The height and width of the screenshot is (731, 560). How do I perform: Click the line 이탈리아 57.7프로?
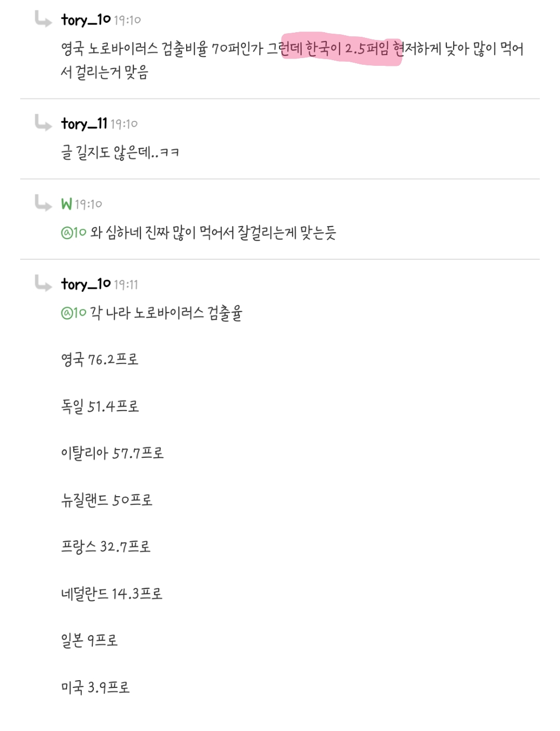tap(112, 453)
